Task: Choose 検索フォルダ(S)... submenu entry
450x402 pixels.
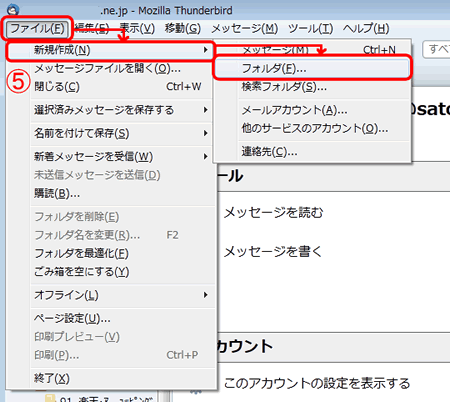Action: point(284,87)
